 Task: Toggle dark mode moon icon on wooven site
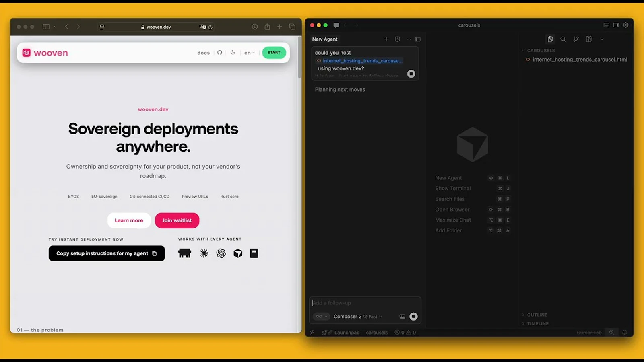coord(233,53)
